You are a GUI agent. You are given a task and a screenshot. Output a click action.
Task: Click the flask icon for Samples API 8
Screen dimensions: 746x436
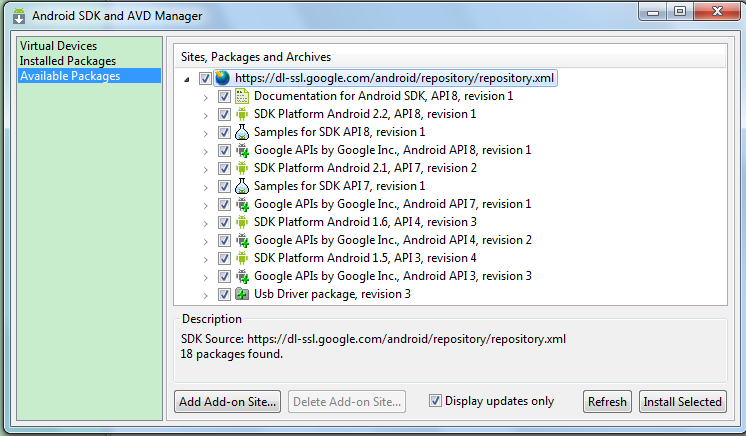242,132
